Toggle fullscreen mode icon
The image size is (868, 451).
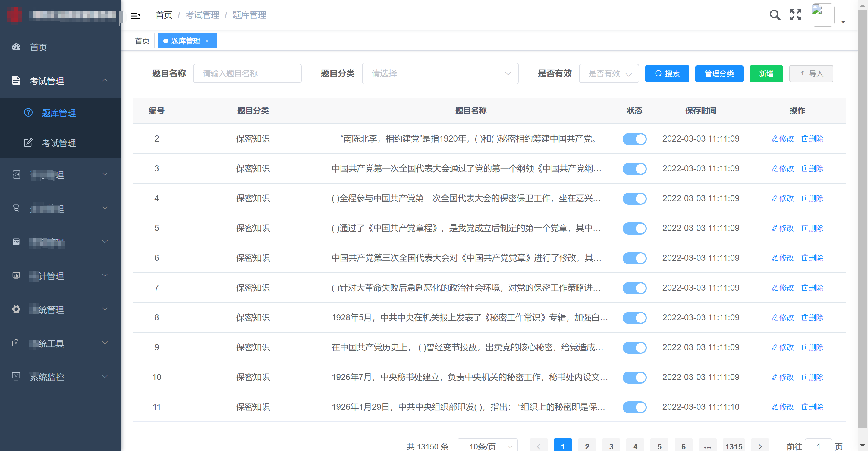pyautogui.click(x=796, y=15)
